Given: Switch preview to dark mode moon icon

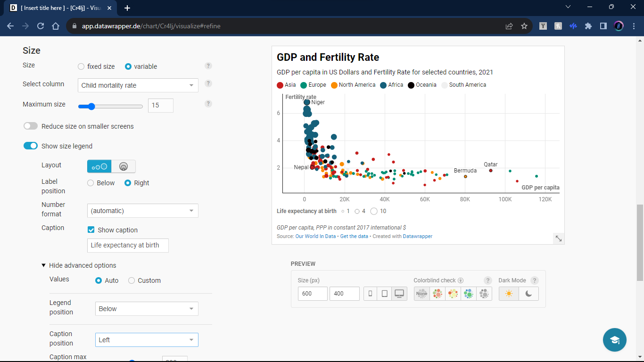Looking at the screenshot, I should (528, 294).
